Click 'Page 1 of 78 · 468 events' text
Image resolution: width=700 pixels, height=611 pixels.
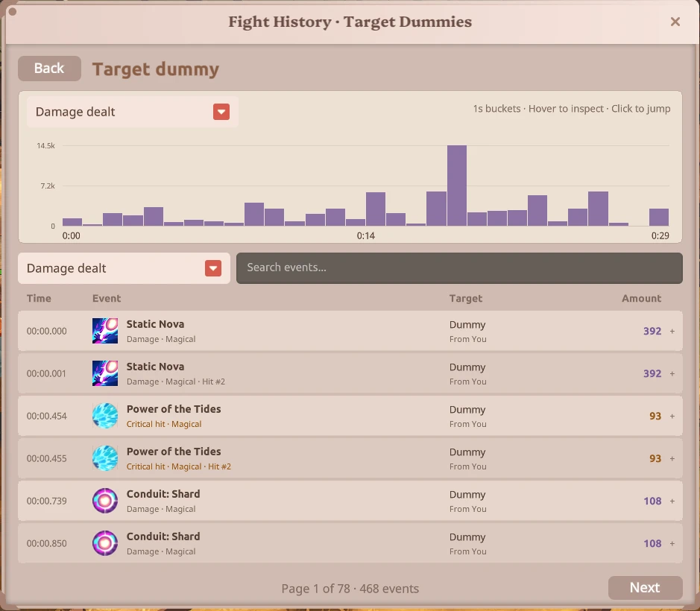click(350, 589)
